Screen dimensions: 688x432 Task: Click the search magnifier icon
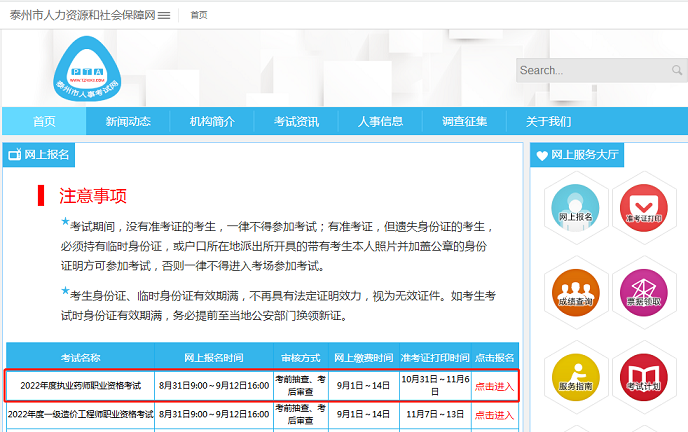[x=678, y=70]
